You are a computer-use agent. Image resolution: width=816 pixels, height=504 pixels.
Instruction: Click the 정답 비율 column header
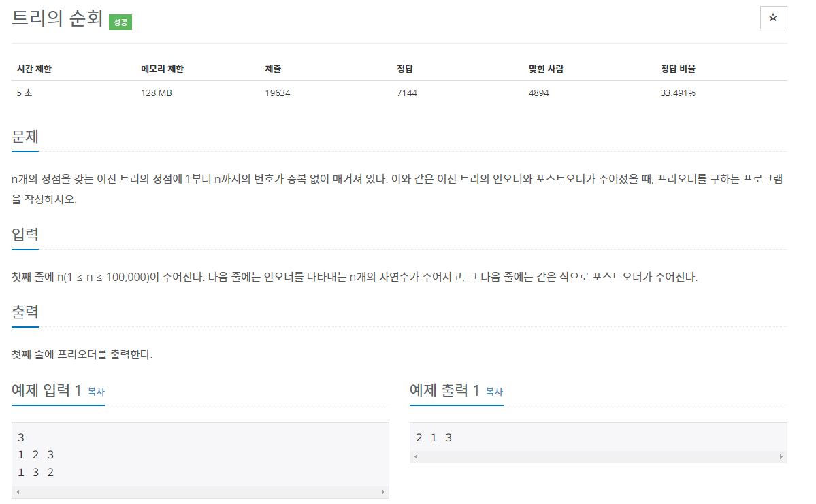pyautogui.click(x=678, y=69)
